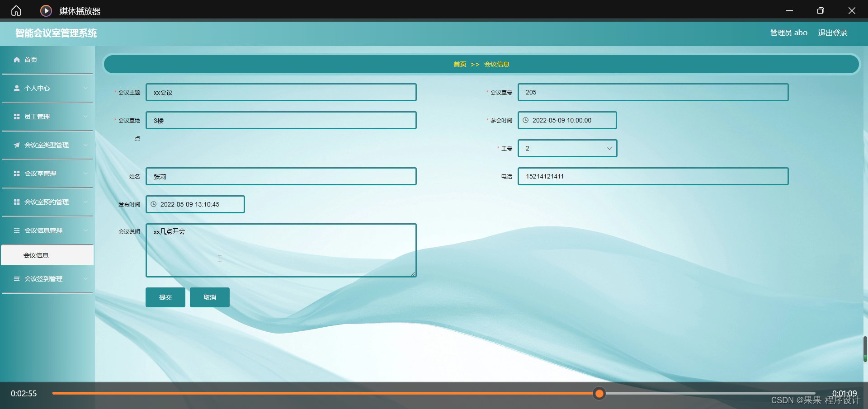Click the 会议室号 input with 205
The image size is (868, 409).
point(653,92)
